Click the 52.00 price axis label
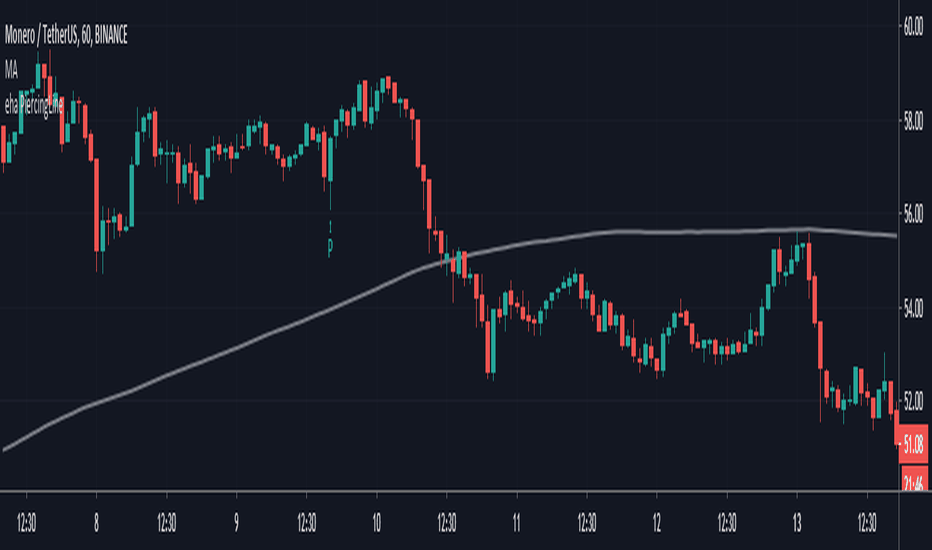 913,402
